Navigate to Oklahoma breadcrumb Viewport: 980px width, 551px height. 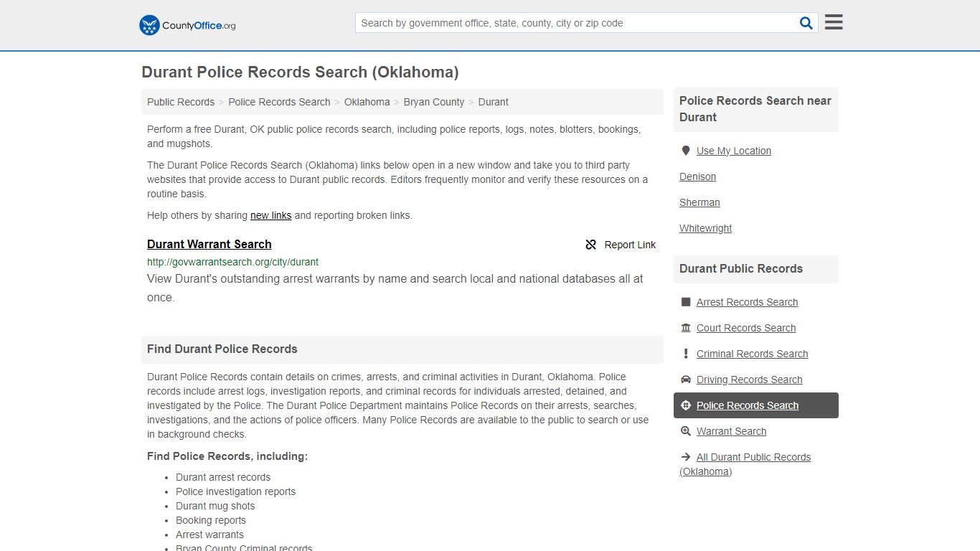[367, 102]
